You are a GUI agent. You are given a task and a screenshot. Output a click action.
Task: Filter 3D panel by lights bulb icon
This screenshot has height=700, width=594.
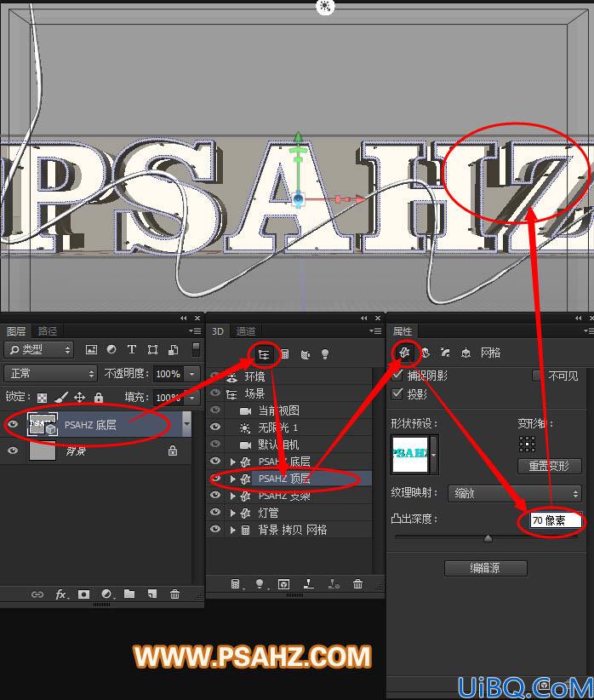pyautogui.click(x=325, y=354)
